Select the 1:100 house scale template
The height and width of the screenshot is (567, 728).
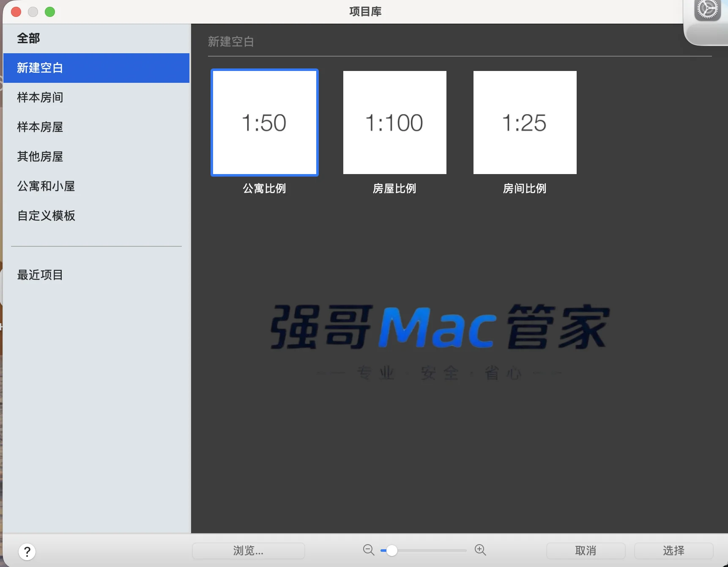[x=395, y=123]
